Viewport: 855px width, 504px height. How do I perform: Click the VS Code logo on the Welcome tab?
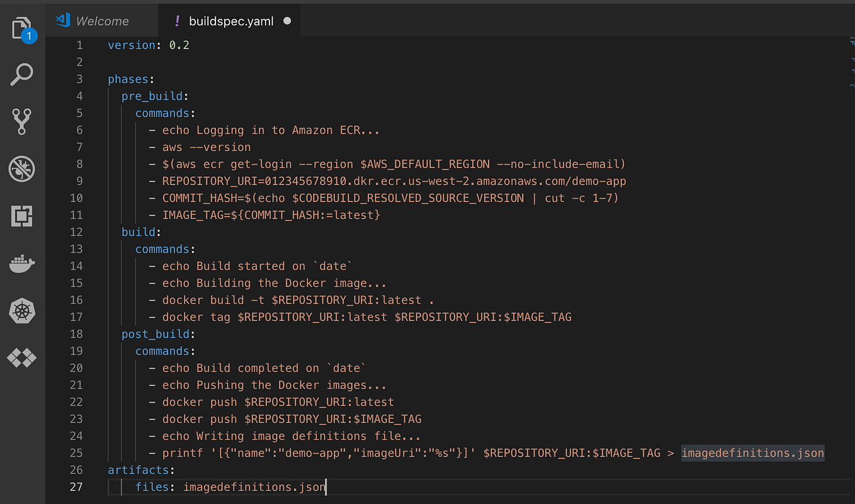(62, 20)
